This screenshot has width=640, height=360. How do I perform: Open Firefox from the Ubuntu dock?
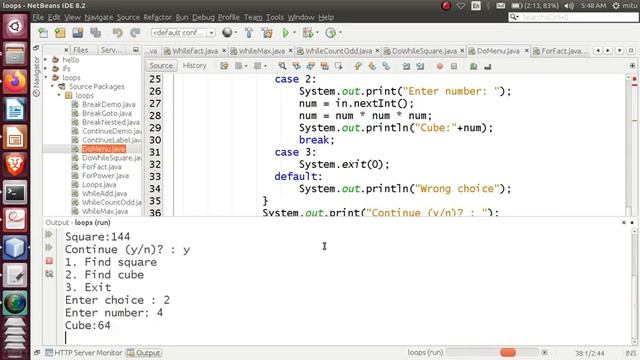[x=15, y=82]
